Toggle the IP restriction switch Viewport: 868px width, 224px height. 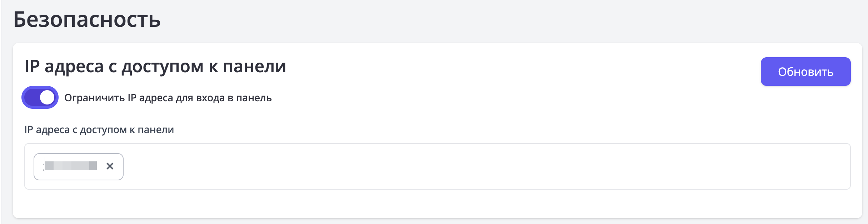[x=40, y=97]
